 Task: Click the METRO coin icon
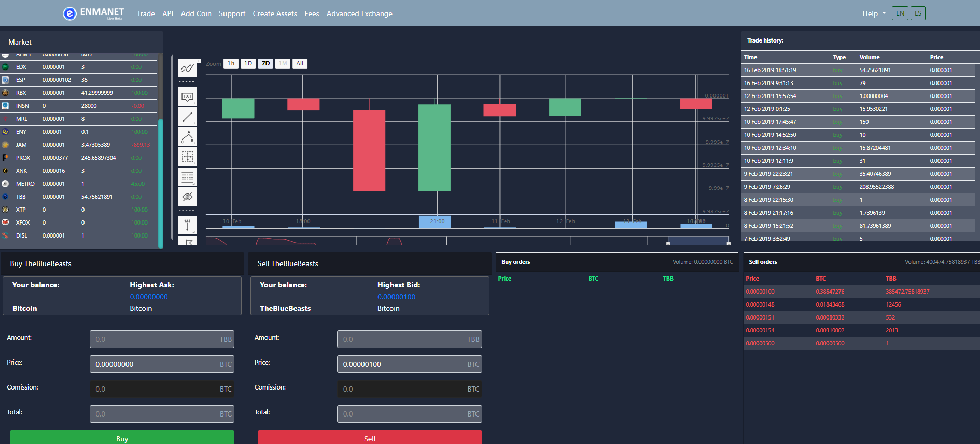tap(5, 184)
